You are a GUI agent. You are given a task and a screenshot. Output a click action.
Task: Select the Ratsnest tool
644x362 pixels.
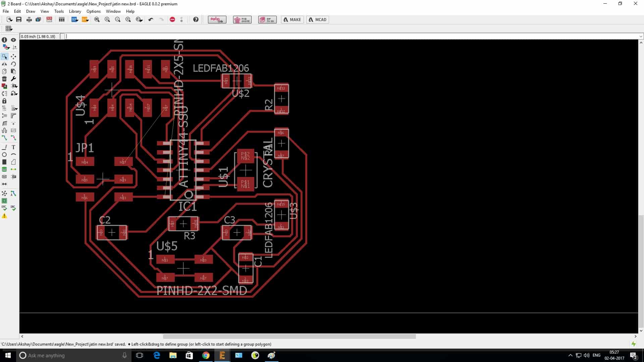(x=4, y=193)
